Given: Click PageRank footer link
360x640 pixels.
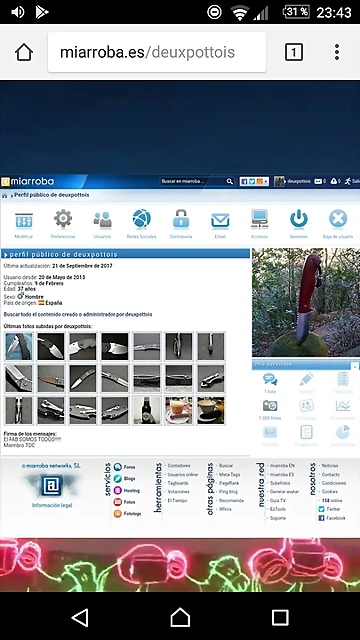Looking at the screenshot, I should click(229, 483).
